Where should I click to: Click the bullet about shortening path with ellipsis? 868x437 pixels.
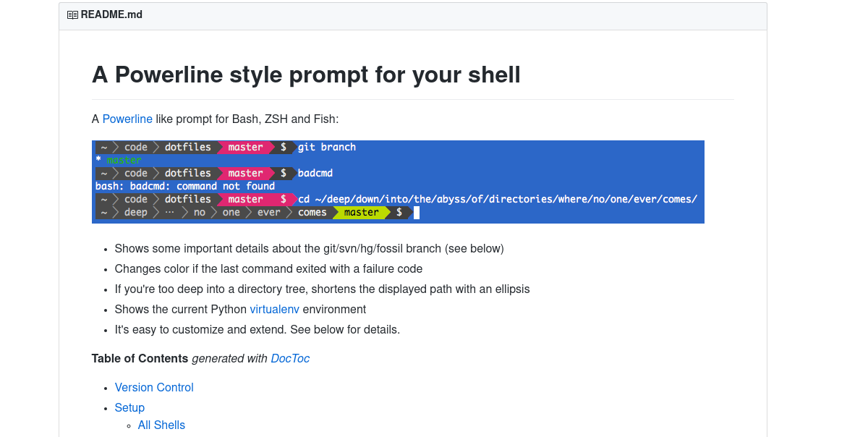point(322,289)
